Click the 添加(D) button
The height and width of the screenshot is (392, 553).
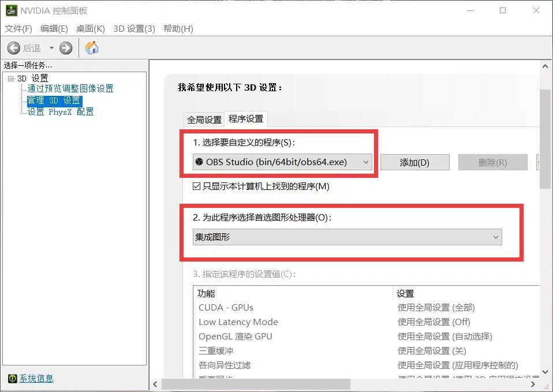[x=414, y=162]
